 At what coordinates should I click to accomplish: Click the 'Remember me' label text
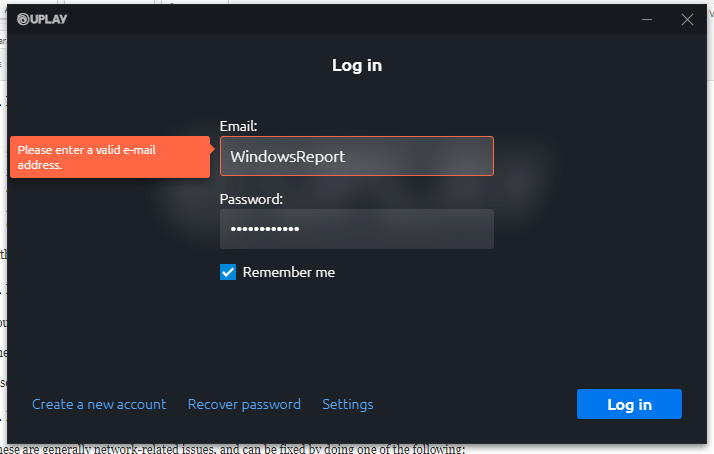tap(289, 272)
